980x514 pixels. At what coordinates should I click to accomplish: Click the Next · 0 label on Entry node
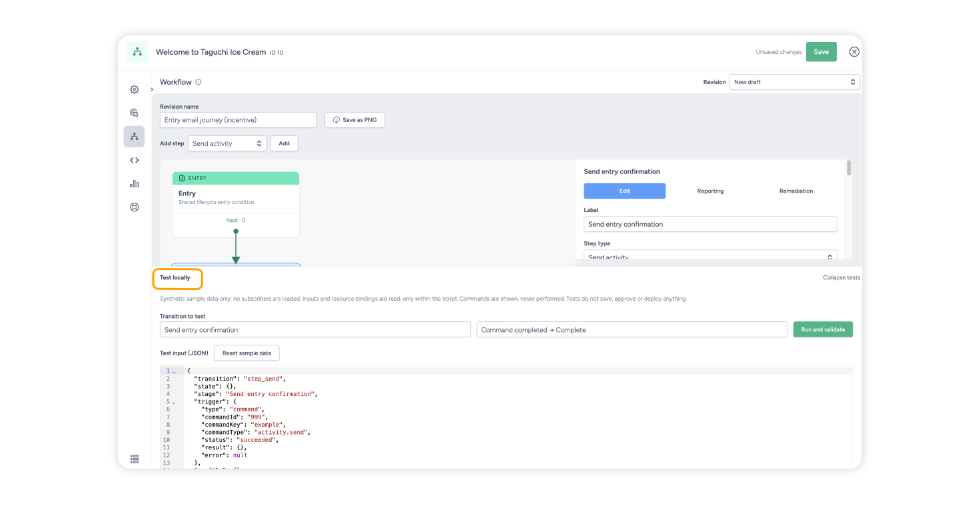point(236,220)
